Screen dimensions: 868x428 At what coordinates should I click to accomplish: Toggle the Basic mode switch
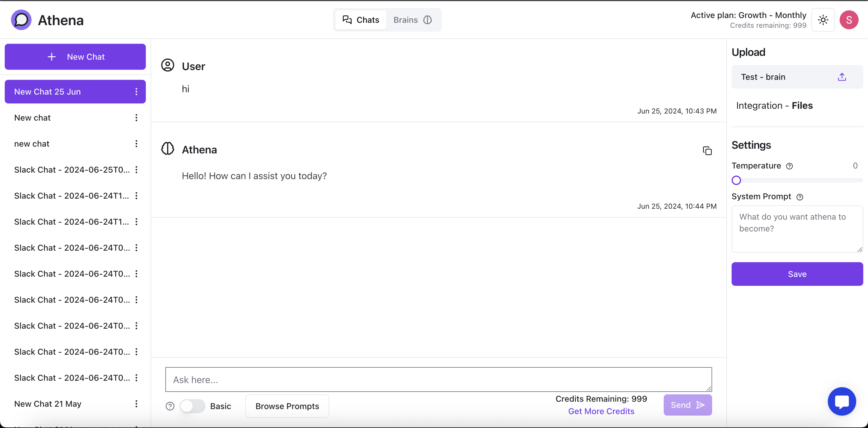[192, 406]
